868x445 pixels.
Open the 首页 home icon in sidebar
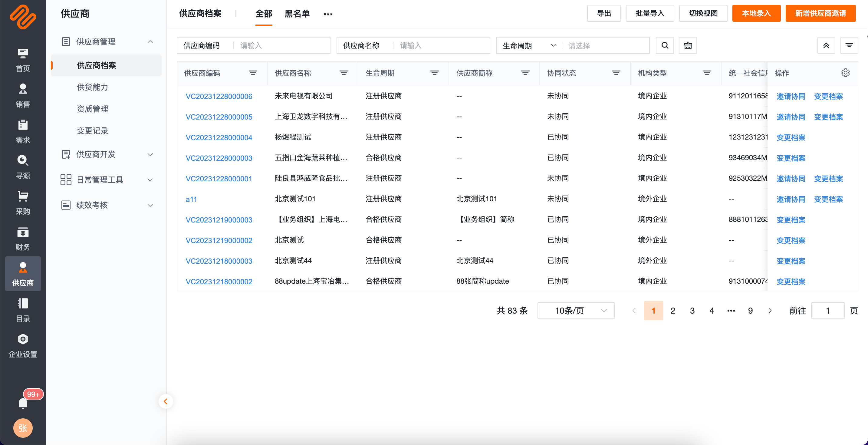click(23, 60)
